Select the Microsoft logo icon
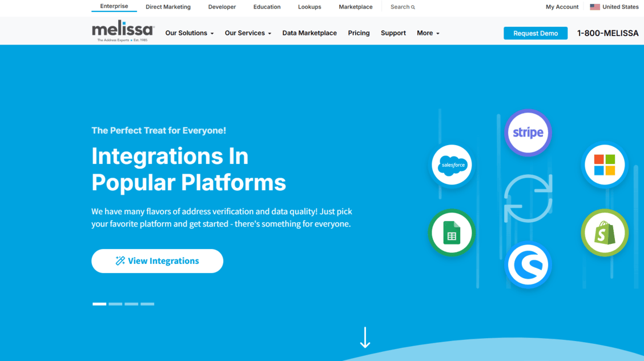 [x=604, y=165]
